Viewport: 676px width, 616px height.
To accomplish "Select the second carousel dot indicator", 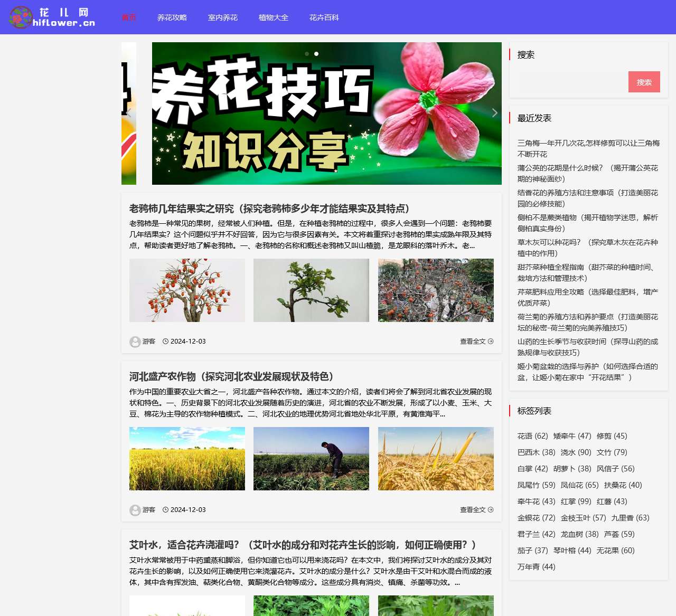I will (x=317, y=53).
